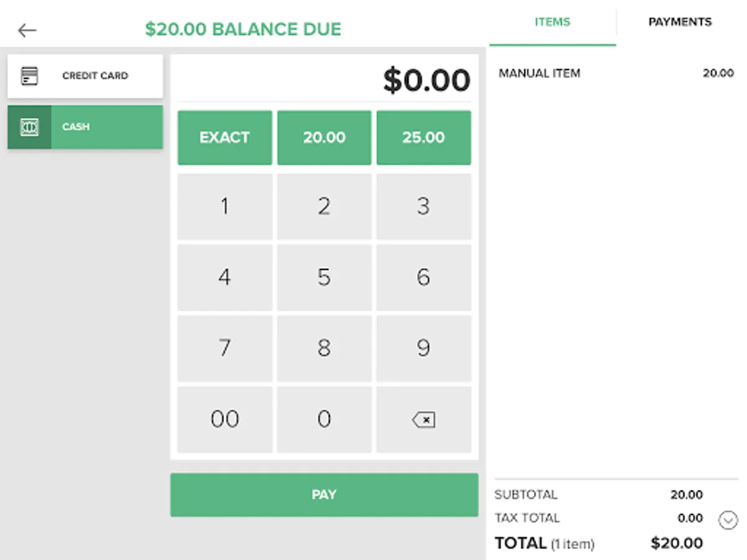Viewport: 747px width, 560px height.
Task: Click the credit card icon
Action: click(29, 76)
